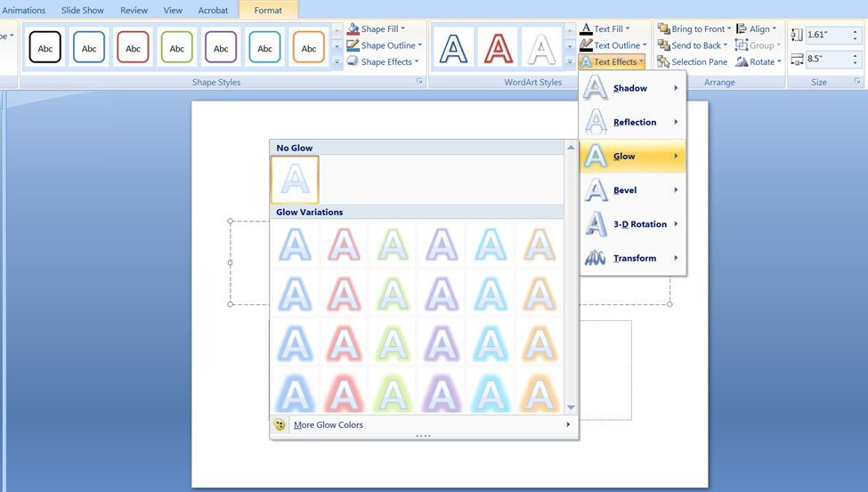Click the Send to Back icon
The height and width of the screenshot is (492, 868).
tap(663, 45)
